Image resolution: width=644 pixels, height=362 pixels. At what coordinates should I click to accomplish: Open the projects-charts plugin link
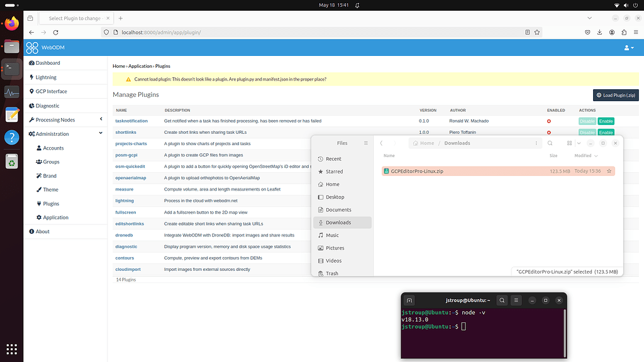point(131,144)
